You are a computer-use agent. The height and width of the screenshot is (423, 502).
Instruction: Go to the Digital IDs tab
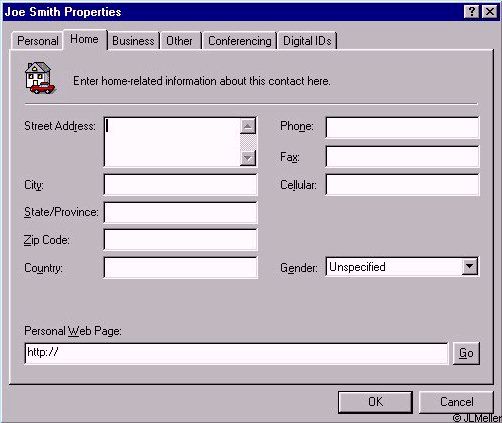(307, 41)
